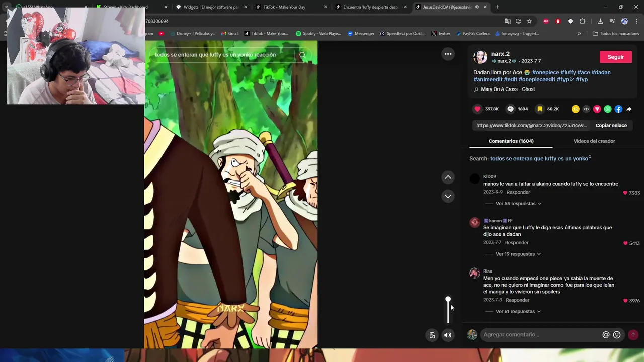
Task: Open the browser downloads icon
Action: coord(600,21)
